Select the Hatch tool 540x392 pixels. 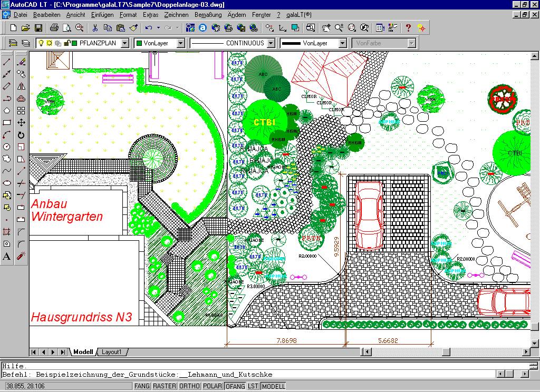[6, 232]
